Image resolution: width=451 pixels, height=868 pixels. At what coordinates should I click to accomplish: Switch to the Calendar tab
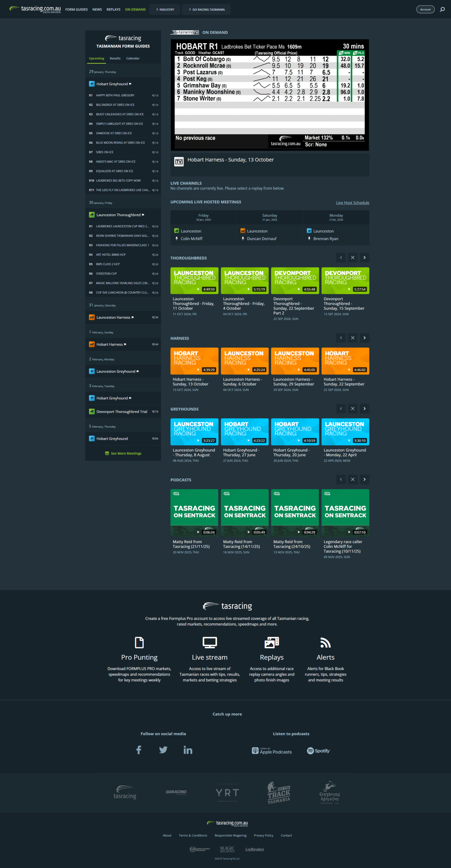(133, 58)
